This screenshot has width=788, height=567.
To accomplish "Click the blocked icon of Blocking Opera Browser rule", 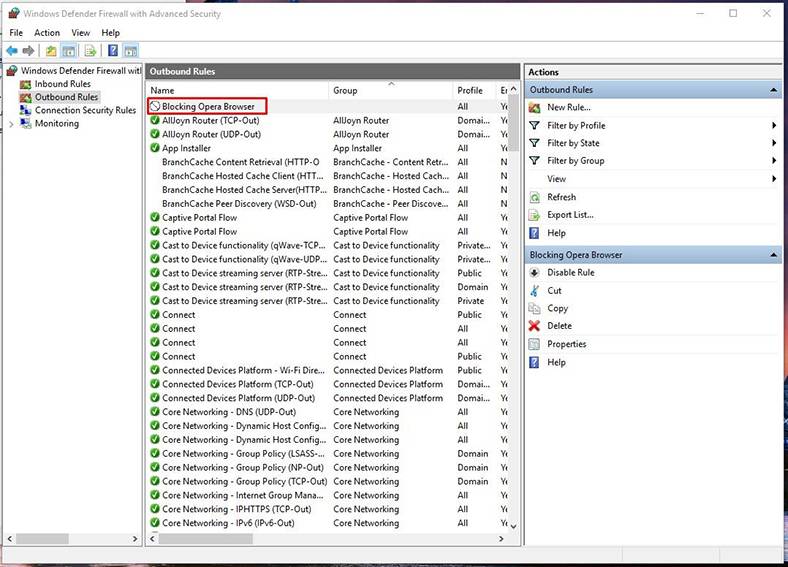I will click(x=155, y=107).
